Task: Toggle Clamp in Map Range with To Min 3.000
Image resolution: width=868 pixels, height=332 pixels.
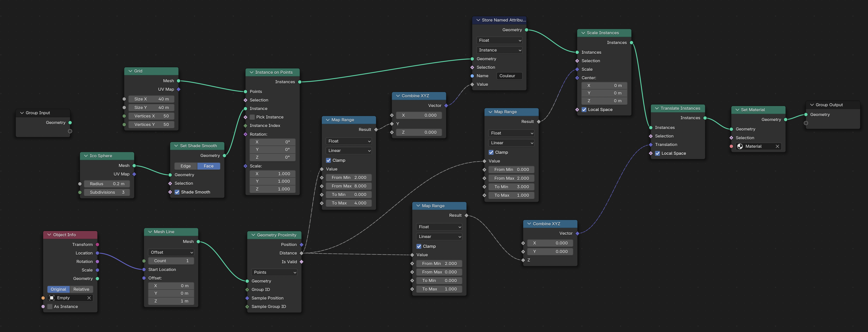Action: [x=491, y=152]
